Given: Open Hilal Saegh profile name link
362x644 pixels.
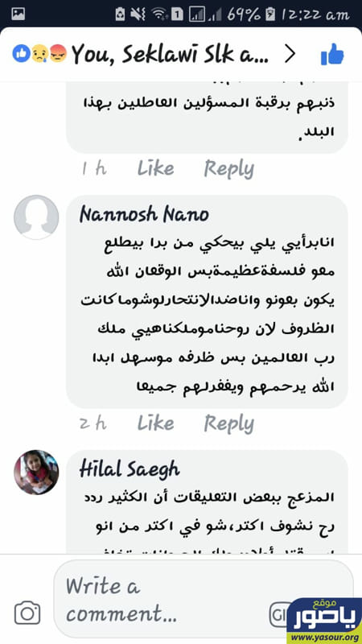Looking at the screenshot, I should coord(130,469).
